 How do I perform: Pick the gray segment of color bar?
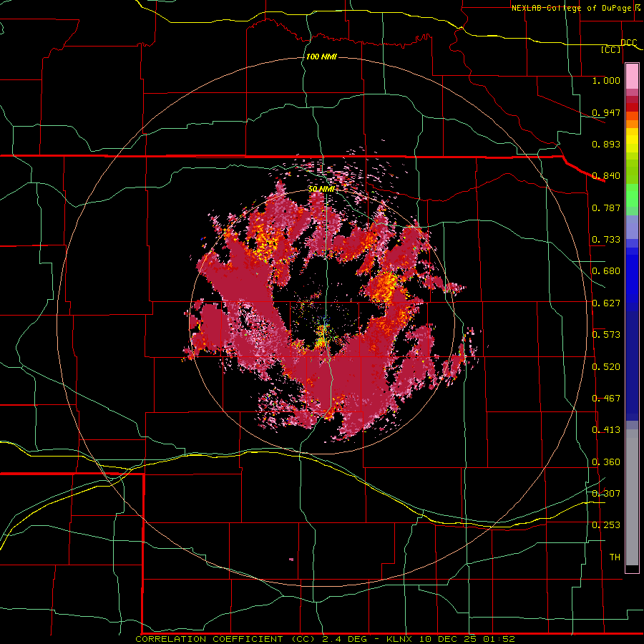pos(632,497)
